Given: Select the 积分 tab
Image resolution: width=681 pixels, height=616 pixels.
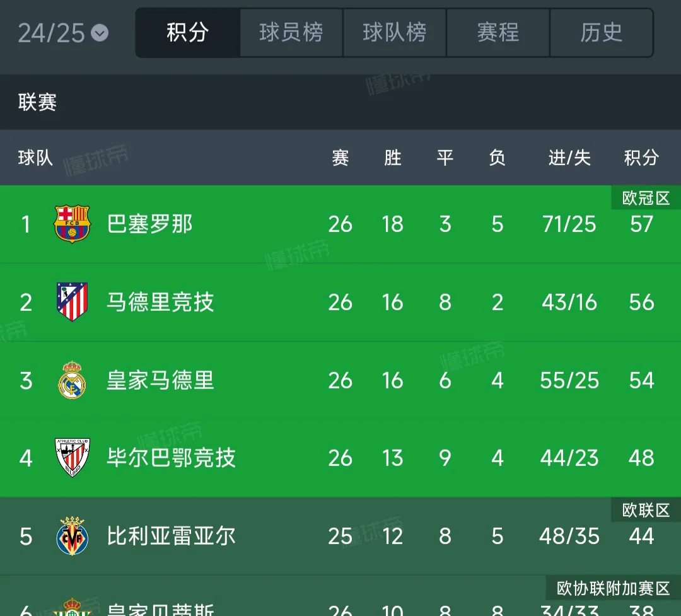Looking at the screenshot, I should point(188,33).
